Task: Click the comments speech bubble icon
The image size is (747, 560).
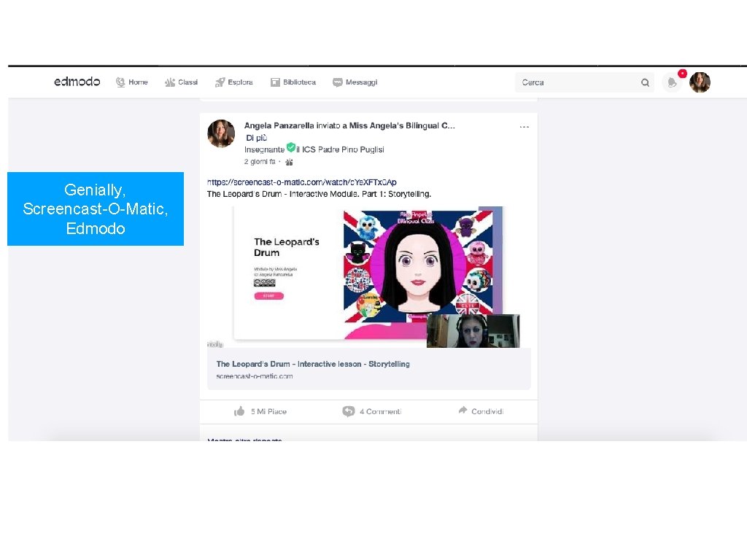Action: pyautogui.click(x=348, y=411)
